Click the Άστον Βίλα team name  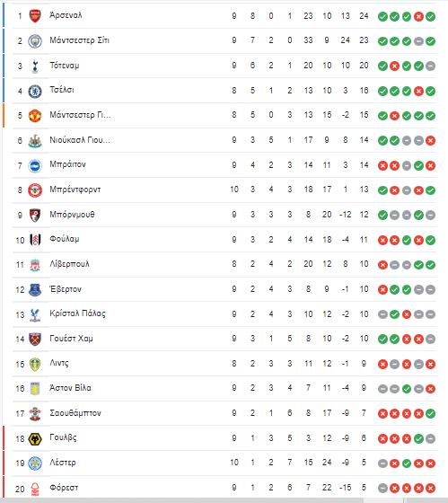[70, 388]
